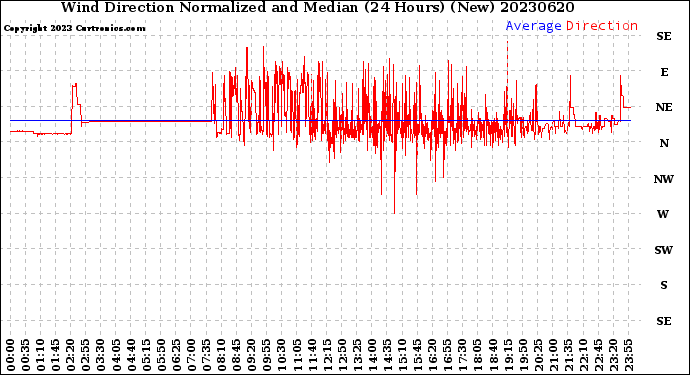Click the 19:50 time axis label

coord(523,355)
